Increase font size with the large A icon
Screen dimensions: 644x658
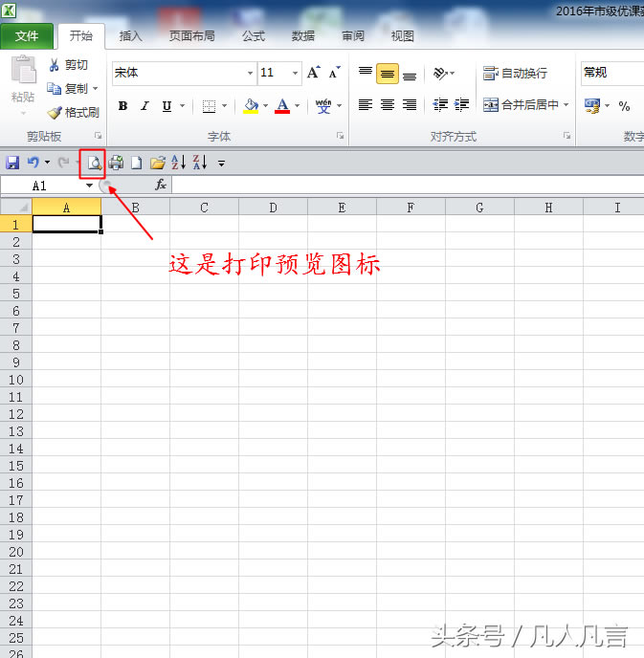[x=313, y=73]
